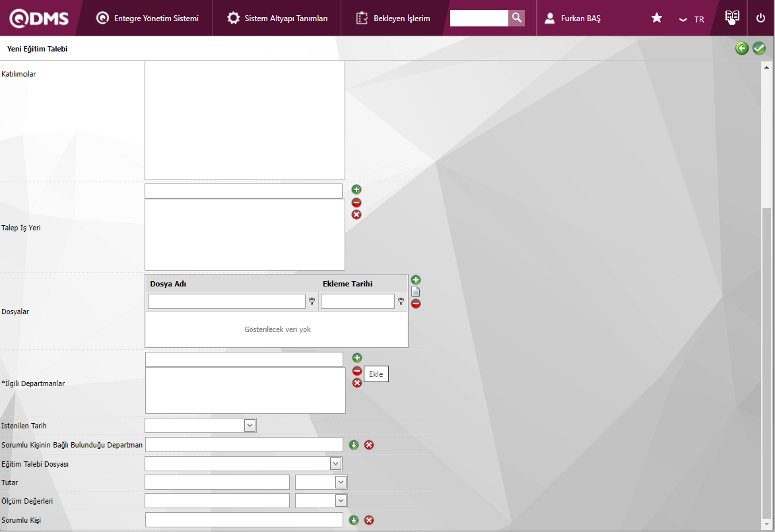Remove selected Talep İş Yeri entry
775x532 pixels.
point(356,202)
